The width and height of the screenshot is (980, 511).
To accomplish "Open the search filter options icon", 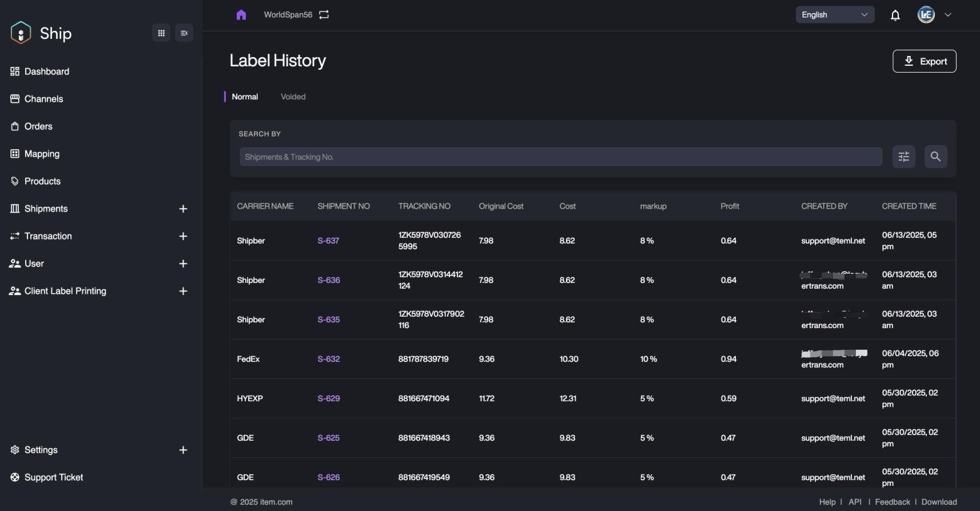I will 903,157.
